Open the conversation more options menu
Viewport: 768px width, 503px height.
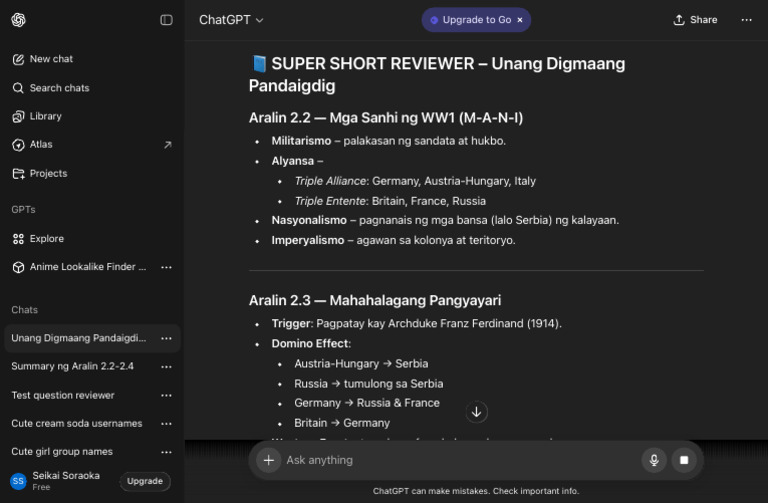746,20
